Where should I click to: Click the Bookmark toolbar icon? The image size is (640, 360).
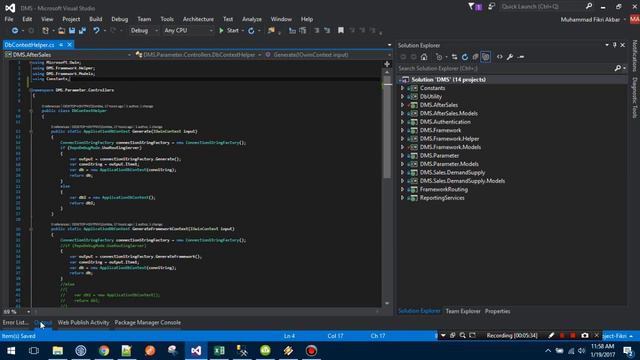click(x=340, y=31)
